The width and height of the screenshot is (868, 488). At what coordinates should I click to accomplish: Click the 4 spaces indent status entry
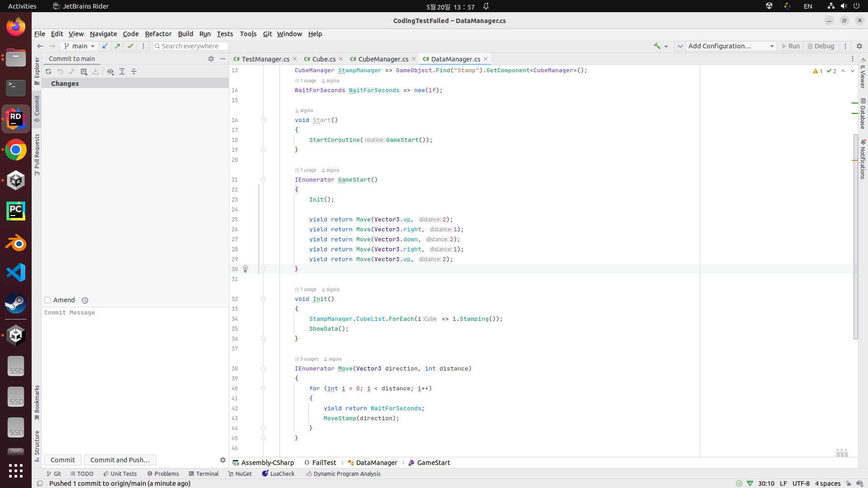(x=828, y=483)
